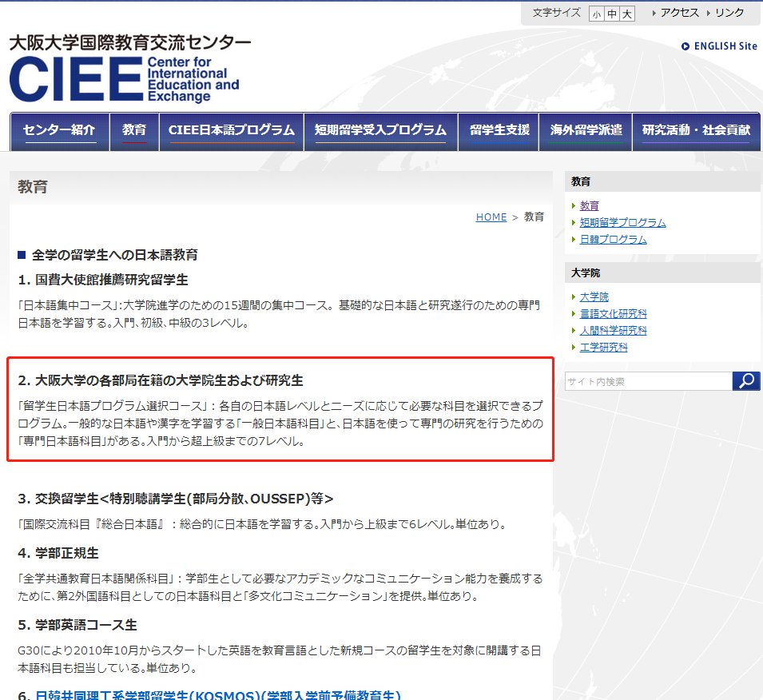This screenshot has width=763, height=700.
Task: Open 短期留学受入プログラム menu
Action: pyautogui.click(x=380, y=131)
